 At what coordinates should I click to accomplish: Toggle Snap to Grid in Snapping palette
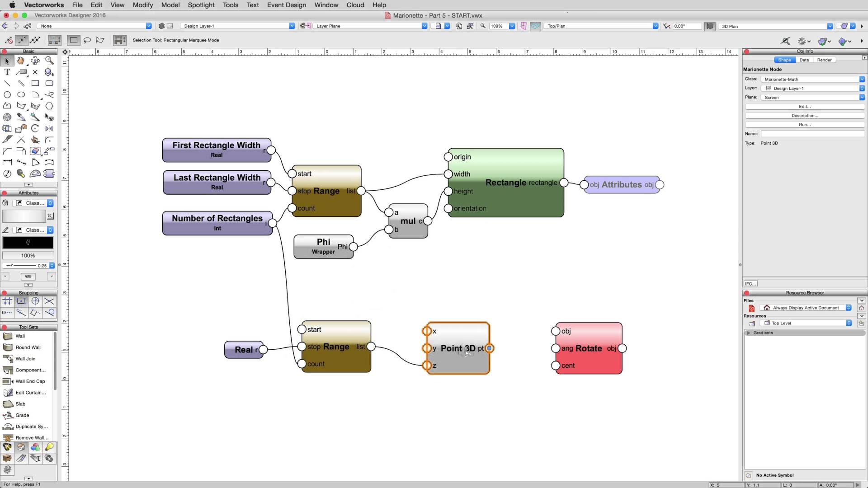point(7,301)
